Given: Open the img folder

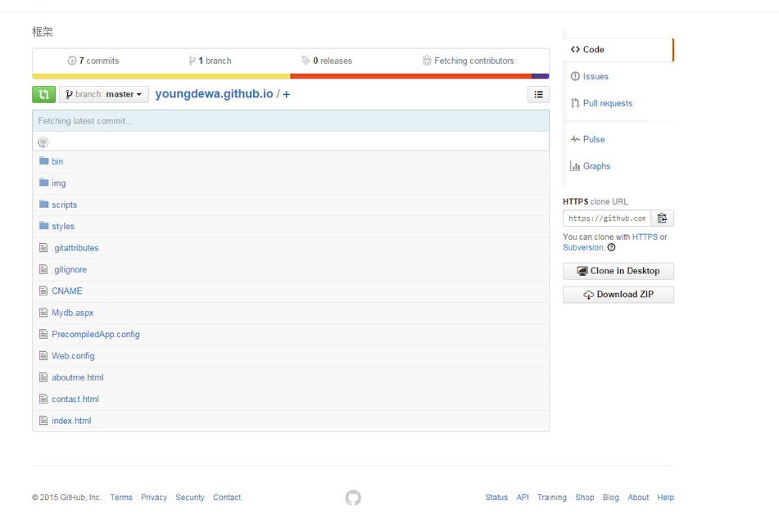Looking at the screenshot, I should click(59, 183).
